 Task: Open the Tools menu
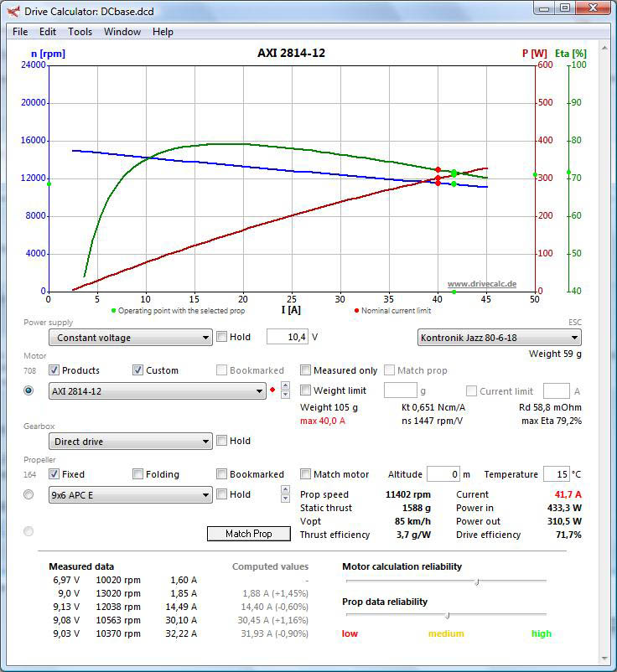(x=80, y=32)
